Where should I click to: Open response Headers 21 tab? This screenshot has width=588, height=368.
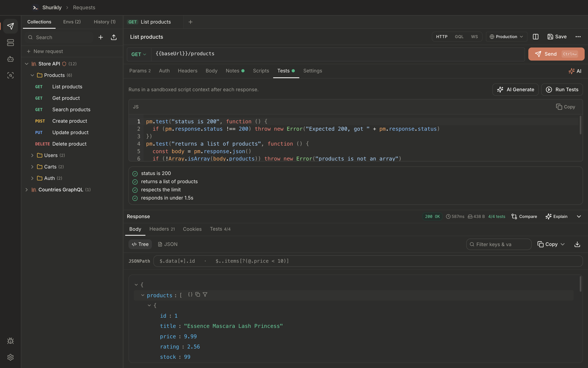click(x=162, y=229)
